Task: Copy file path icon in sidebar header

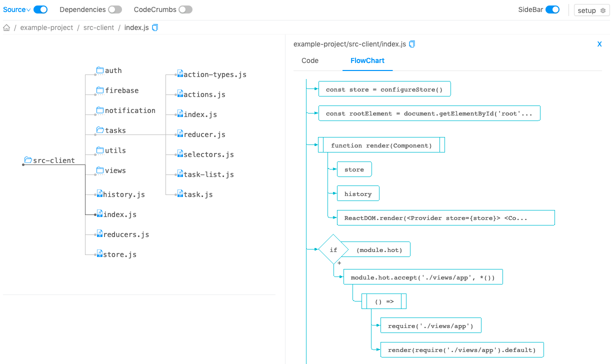Action: click(x=412, y=44)
